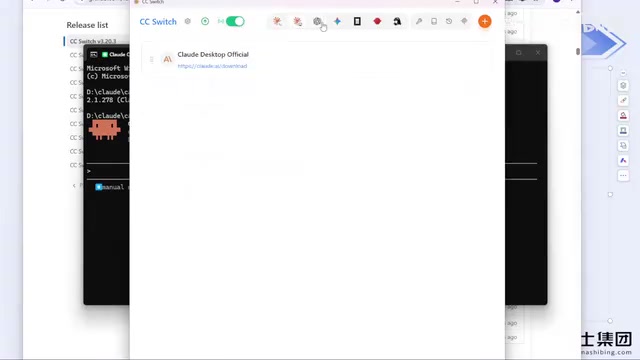Click the Release list heading in browser
Viewport: 640px width, 360px height.
[x=87, y=25]
